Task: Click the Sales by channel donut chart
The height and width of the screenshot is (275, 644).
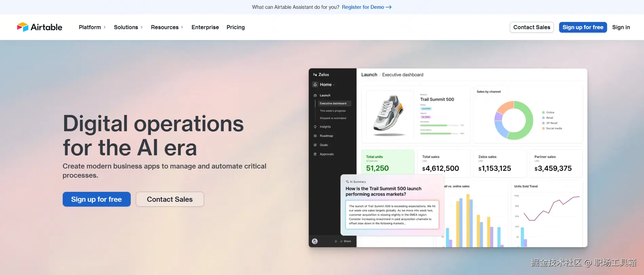Action: coord(514,120)
